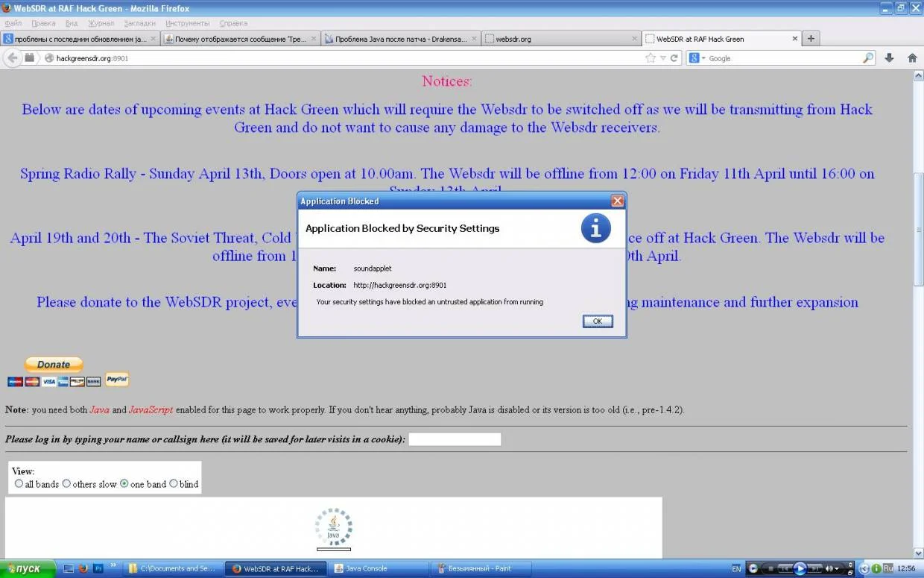
Task: Open new tab with plus button
Action: pyautogui.click(x=811, y=38)
